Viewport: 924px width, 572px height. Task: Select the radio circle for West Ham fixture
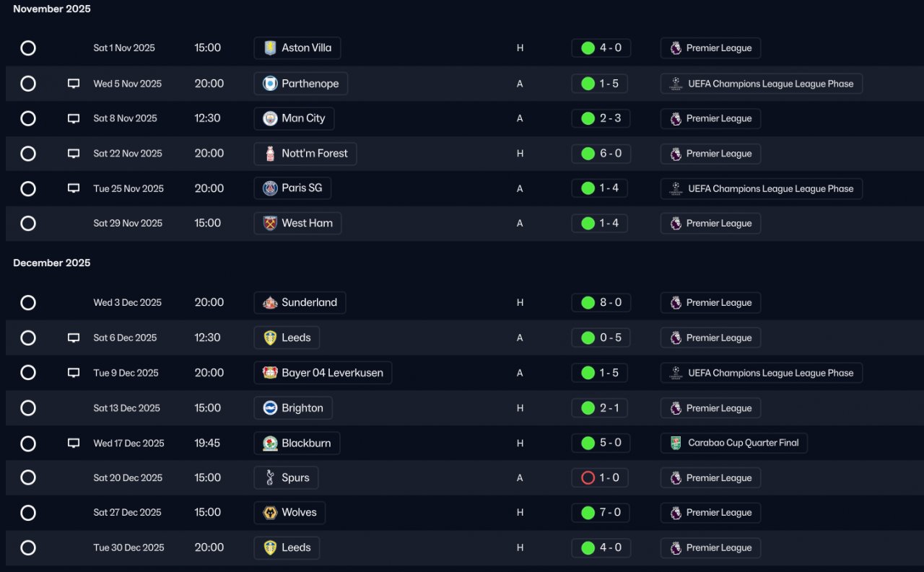click(28, 224)
